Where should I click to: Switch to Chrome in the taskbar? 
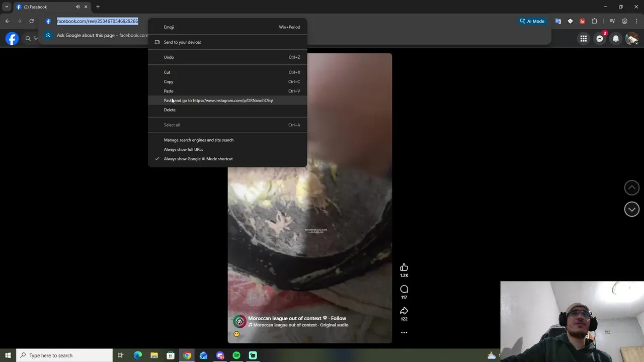point(187,355)
